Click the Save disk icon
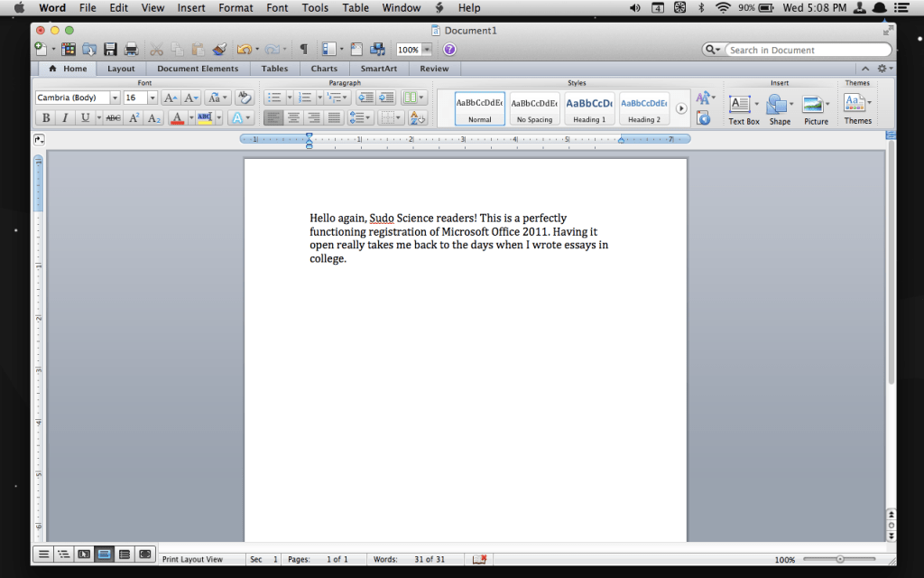 [110, 49]
